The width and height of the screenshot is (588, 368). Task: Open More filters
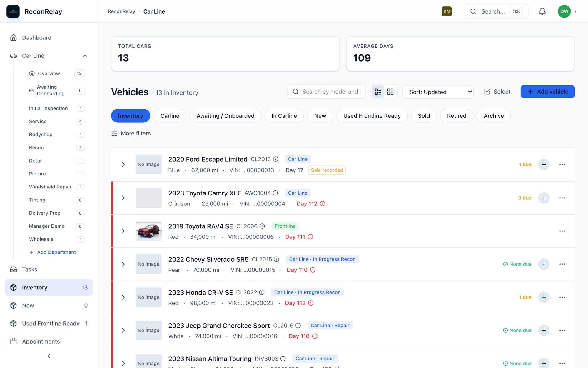click(x=131, y=133)
